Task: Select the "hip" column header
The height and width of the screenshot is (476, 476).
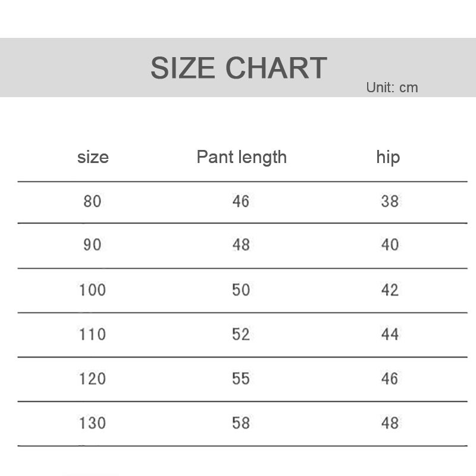Action: point(388,157)
